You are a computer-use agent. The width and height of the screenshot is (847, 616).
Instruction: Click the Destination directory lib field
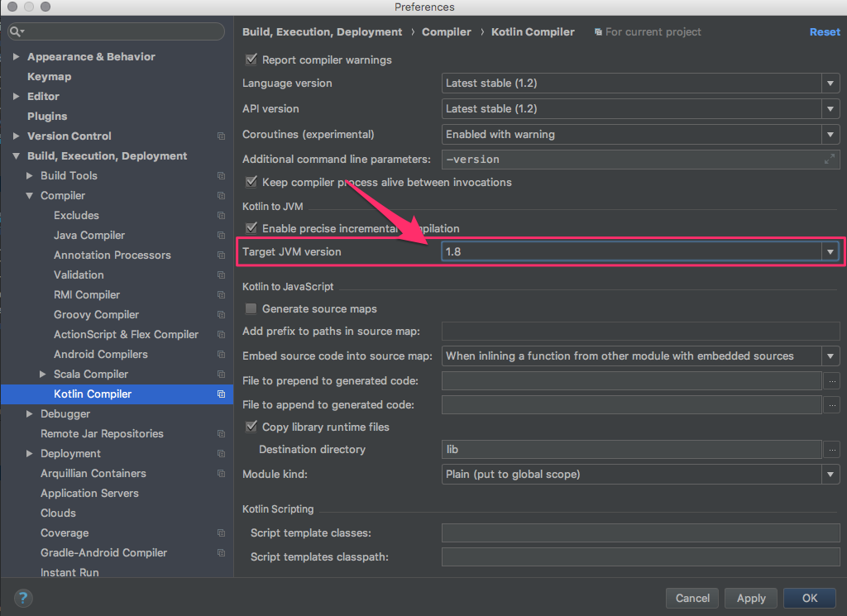631,449
